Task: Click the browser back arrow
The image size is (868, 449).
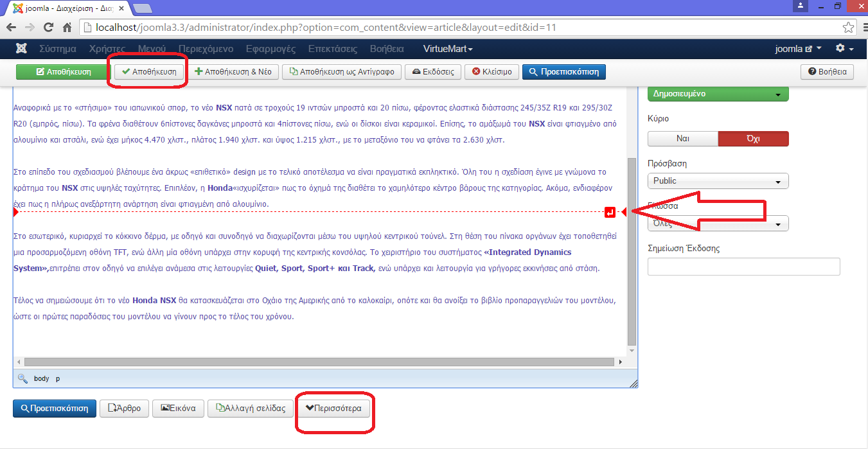Action: tap(11, 28)
